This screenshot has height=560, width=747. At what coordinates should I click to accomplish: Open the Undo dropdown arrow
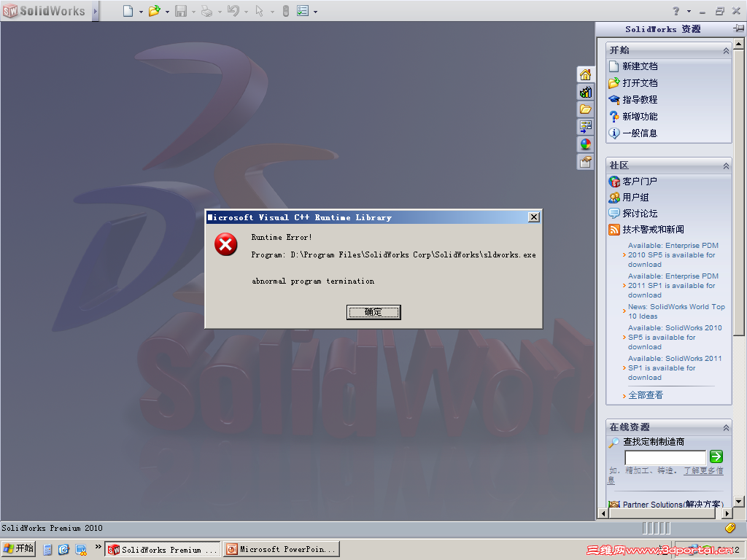point(246,12)
